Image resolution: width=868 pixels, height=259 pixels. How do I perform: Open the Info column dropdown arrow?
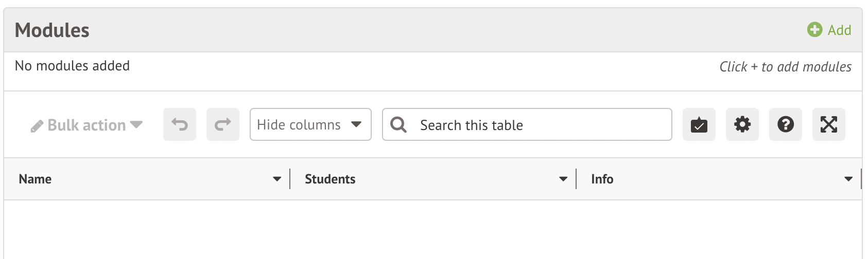848,179
